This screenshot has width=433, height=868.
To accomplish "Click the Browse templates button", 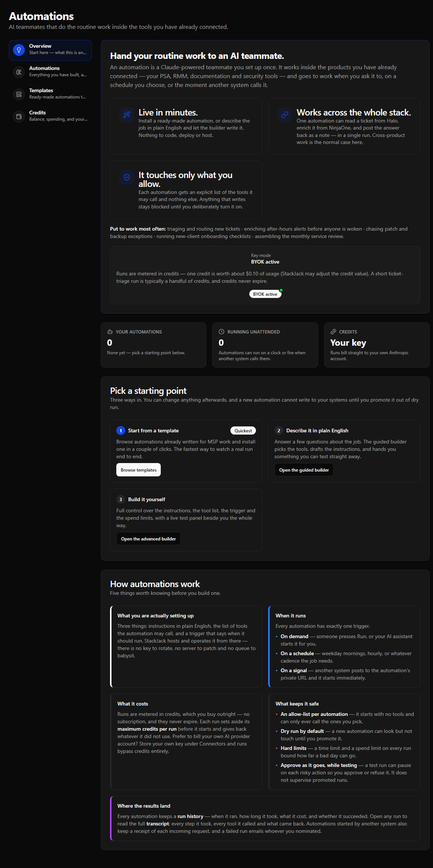I will click(x=139, y=470).
